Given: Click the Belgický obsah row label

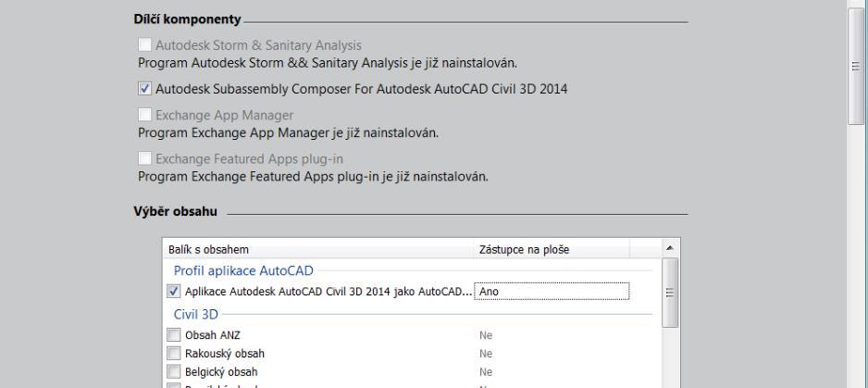Looking at the screenshot, I should (x=221, y=372).
